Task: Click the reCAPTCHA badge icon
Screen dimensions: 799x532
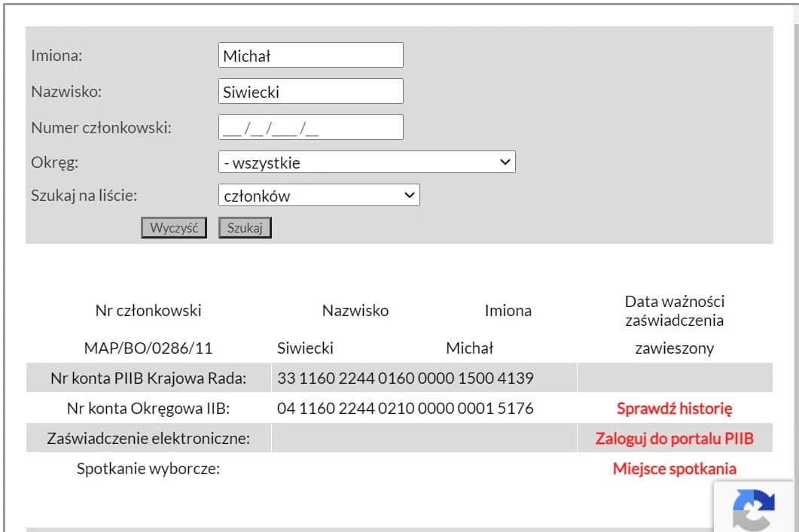Action: 753,509
